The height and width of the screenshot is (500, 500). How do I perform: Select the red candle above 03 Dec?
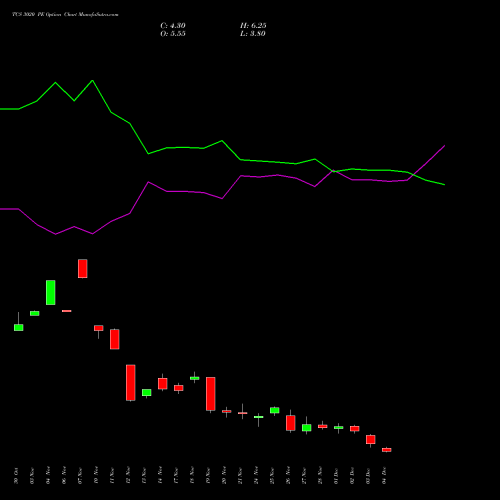371,439
